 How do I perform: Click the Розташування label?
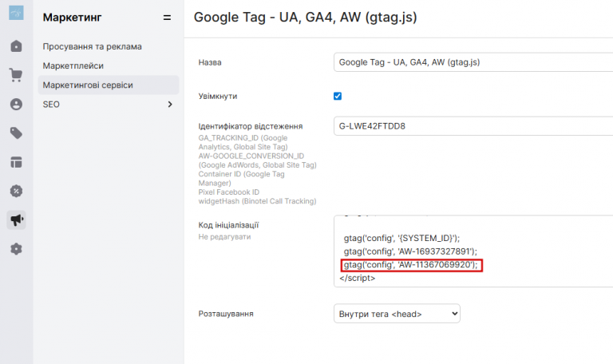point(226,314)
